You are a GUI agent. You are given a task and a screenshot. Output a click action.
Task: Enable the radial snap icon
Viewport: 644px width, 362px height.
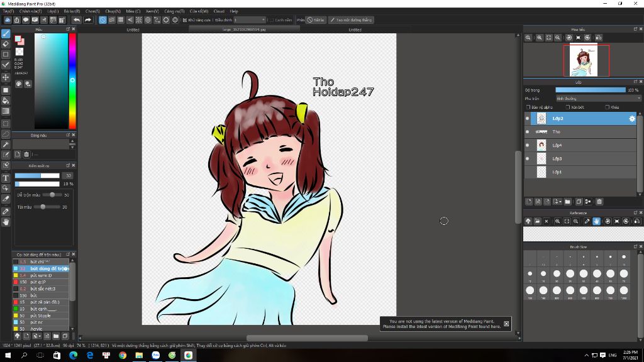[139, 19]
